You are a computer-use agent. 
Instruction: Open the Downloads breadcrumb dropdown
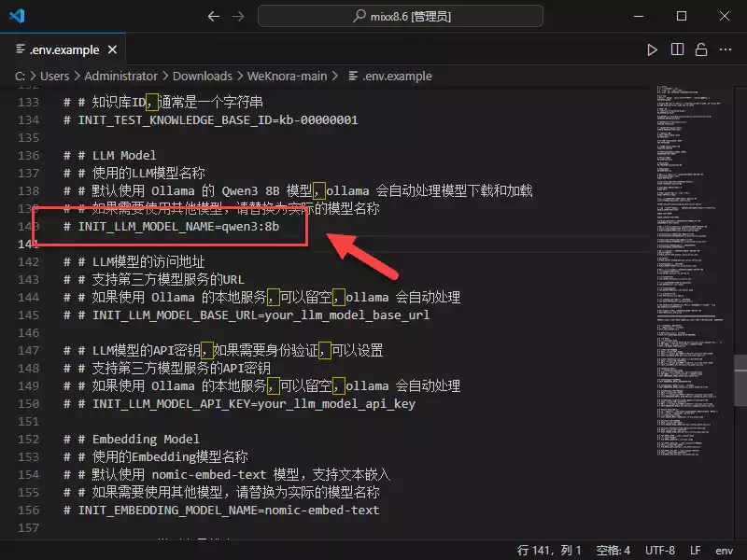click(202, 76)
